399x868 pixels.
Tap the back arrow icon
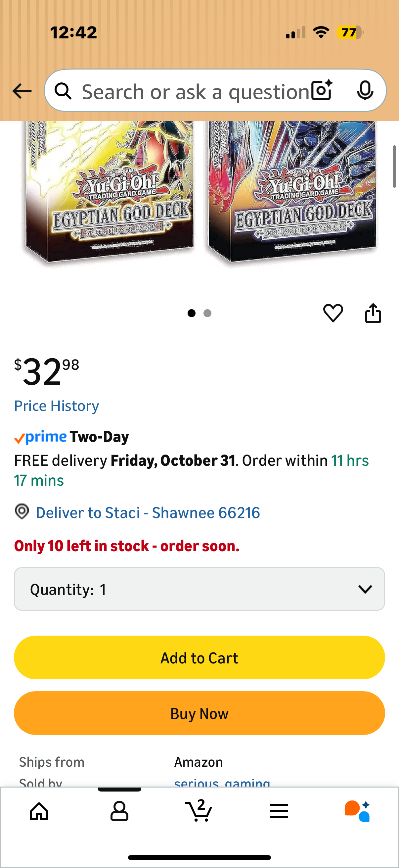coord(22,91)
